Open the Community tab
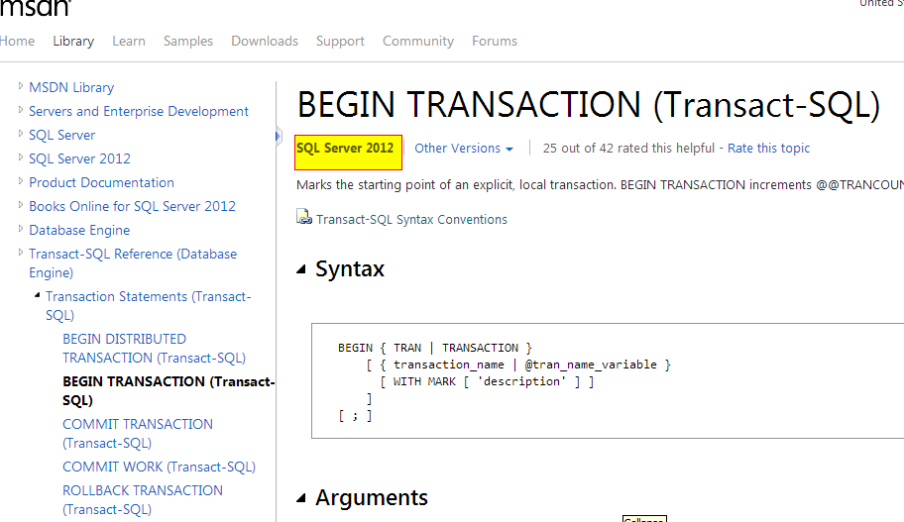 [x=418, y=41]
